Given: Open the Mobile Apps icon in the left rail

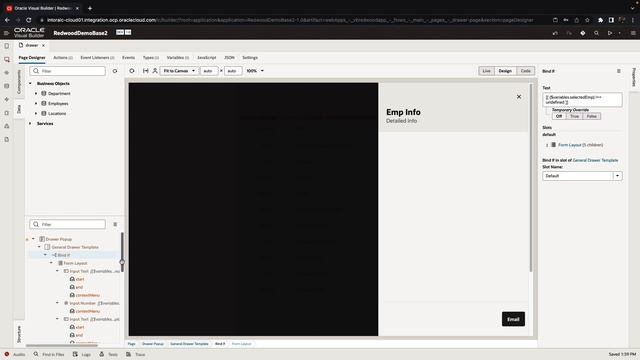Looking at the screenshot, I should click(7, 46).
